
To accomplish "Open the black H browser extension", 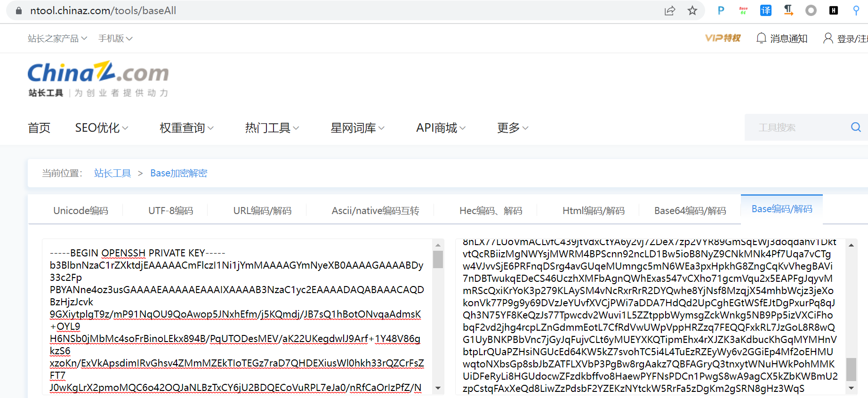I will pos(834,10).
